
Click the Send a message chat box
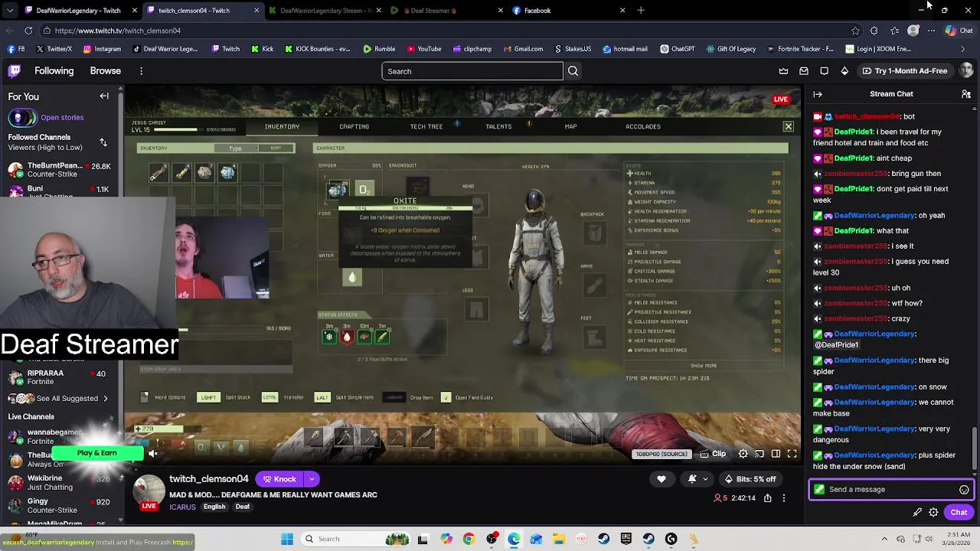coord(890,490)
